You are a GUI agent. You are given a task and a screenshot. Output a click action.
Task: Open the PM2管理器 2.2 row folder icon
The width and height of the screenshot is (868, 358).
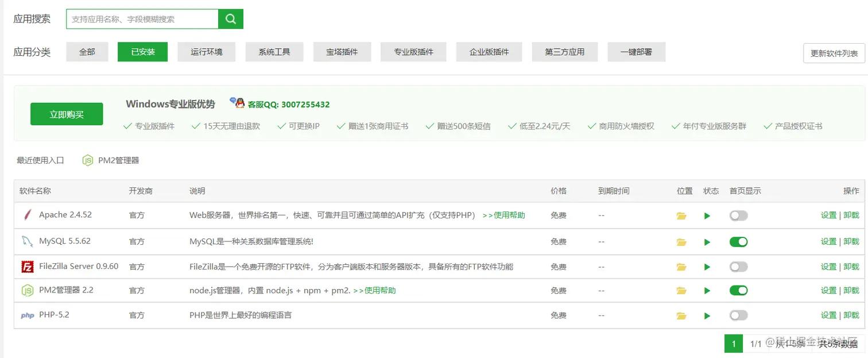681,291
